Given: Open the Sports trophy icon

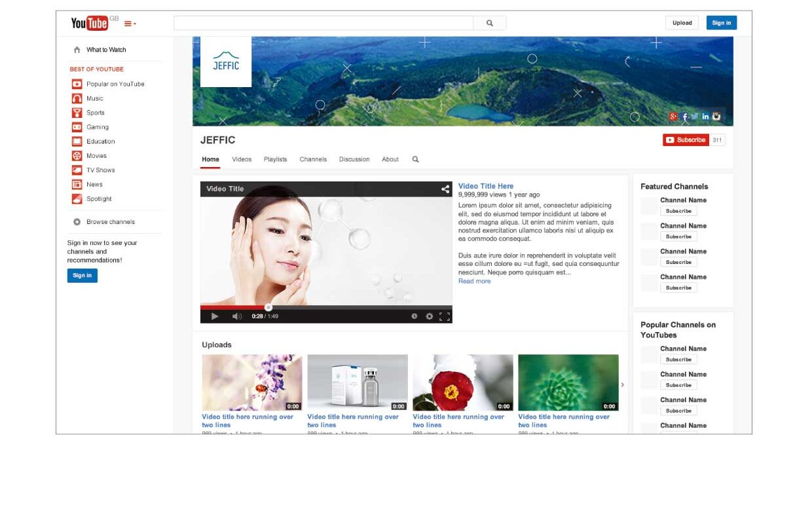Looking at the screenshot, I should click(x=77, y=113).
